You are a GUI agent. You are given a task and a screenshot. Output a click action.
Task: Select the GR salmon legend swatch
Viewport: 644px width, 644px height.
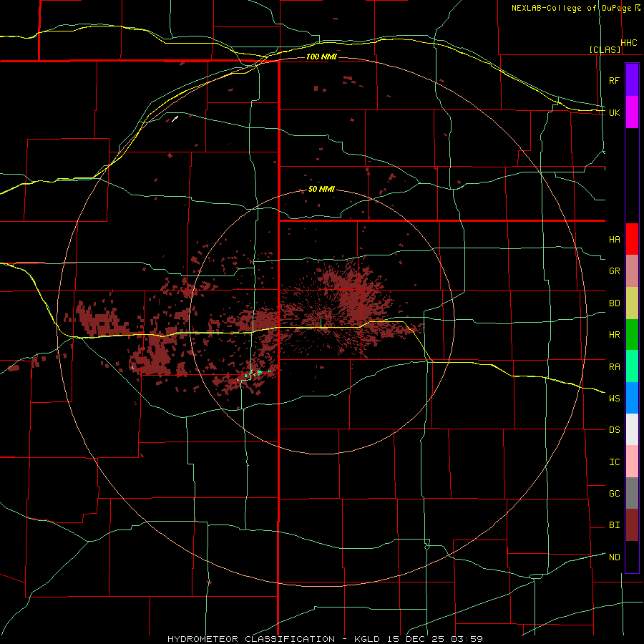point(632,271)
